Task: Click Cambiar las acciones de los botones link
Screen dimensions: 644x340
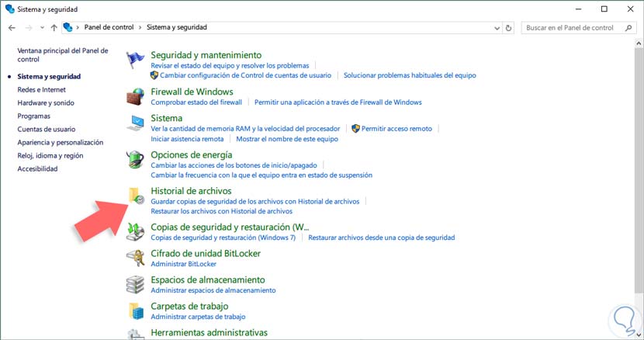Action: coord(234,165)
